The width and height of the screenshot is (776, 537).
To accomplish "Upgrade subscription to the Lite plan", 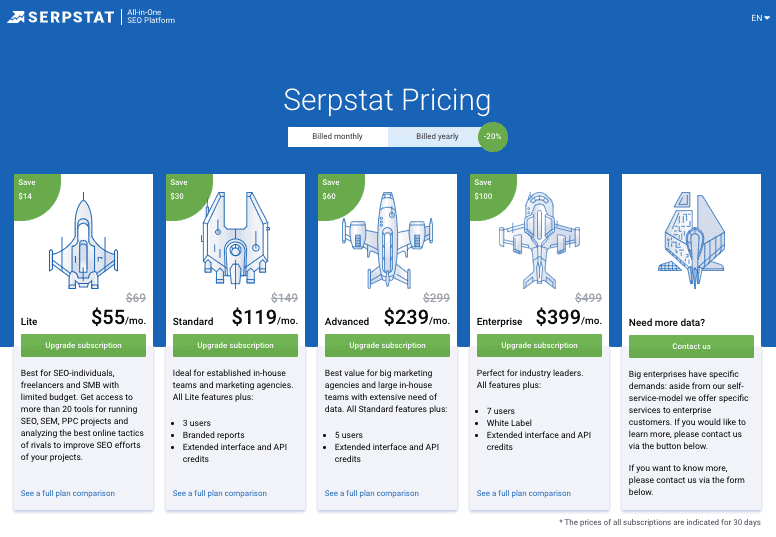I will [x=84, y=345].
